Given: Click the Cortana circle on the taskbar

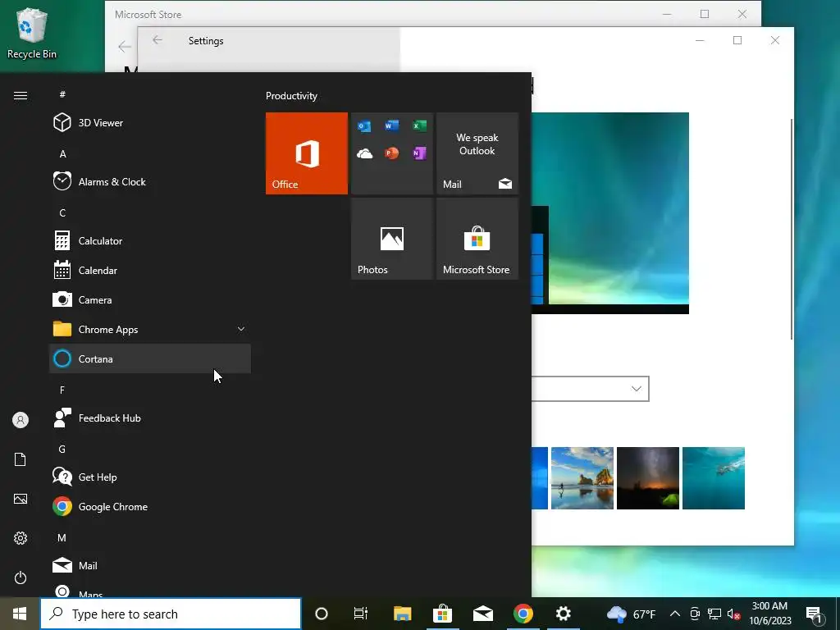Looking at the screenshot, I should click(x=322, y=614).
